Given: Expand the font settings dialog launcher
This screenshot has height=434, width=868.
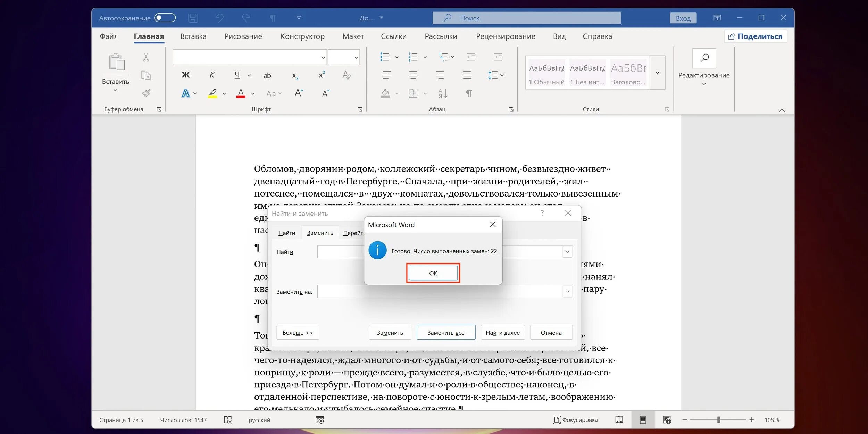Looking at the screenshot, I should coord(360,109).
